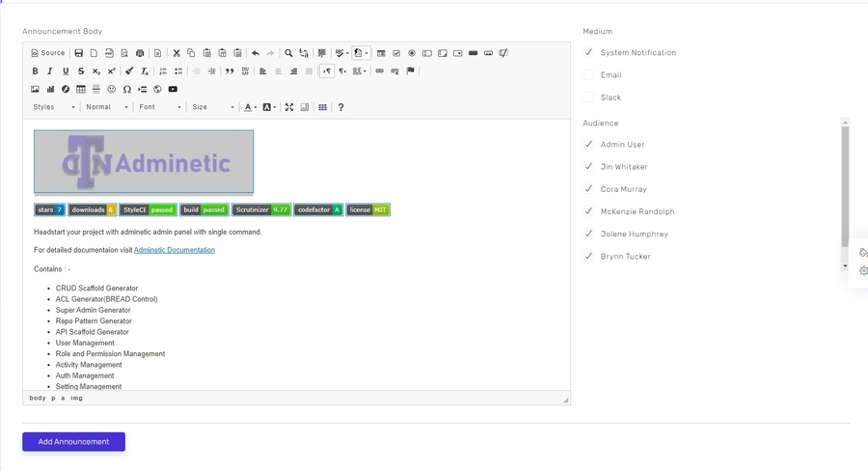The image size is (868, 471).
Task: Cut selection with scissors icon
Action: [x=176, y=53]
